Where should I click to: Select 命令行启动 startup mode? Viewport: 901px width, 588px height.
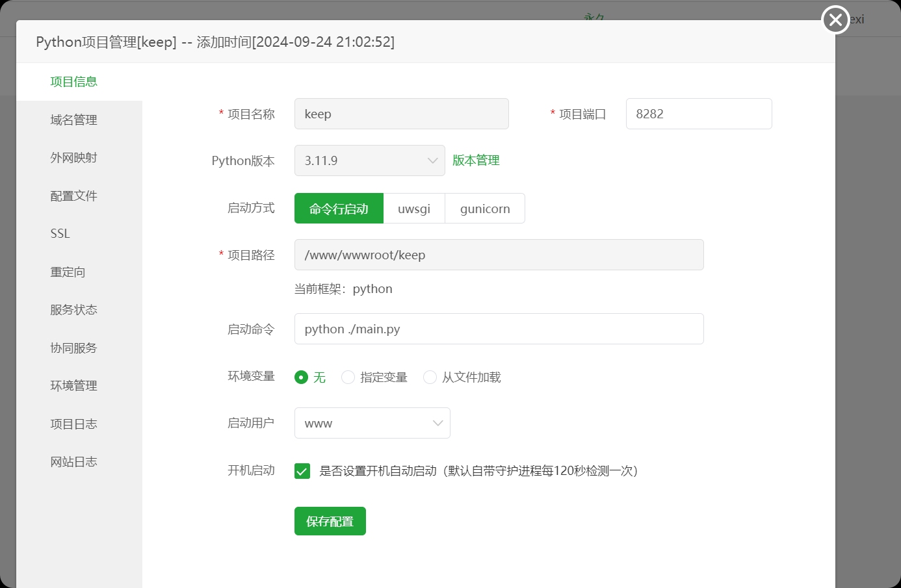pos(339,209)
